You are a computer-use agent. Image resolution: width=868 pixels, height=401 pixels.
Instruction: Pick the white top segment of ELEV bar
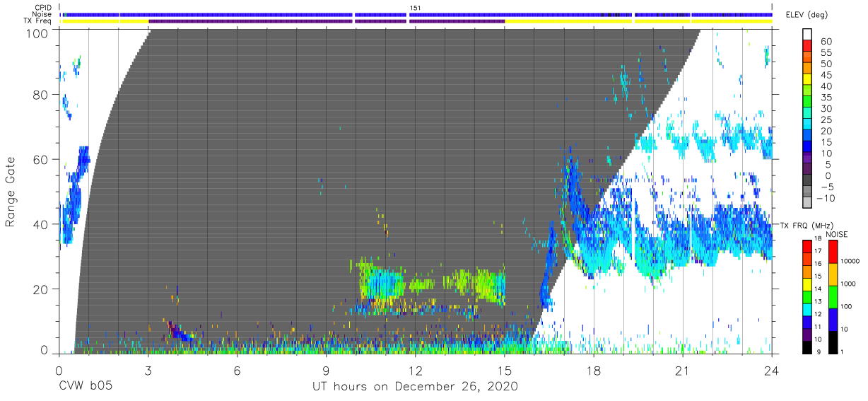click(808, 35)
